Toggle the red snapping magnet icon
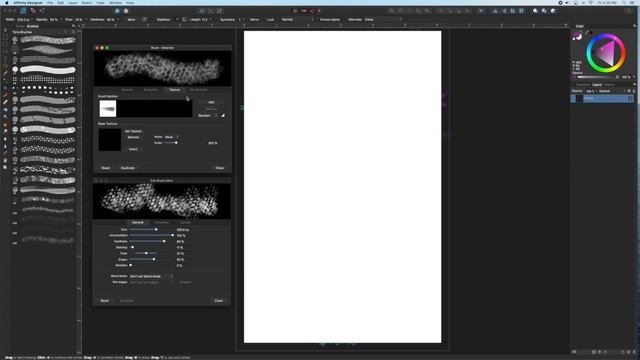The height and width of the screenshot is (360, 640). point(313,11)
